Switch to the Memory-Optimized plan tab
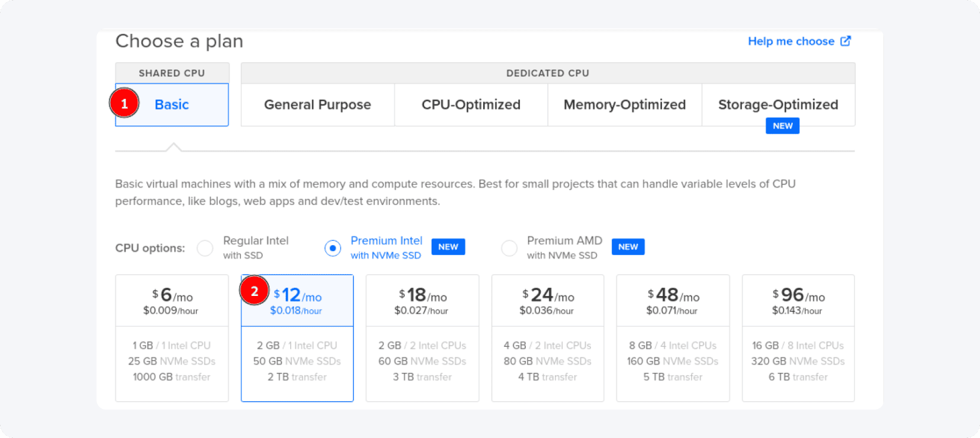 coord(624,105)
